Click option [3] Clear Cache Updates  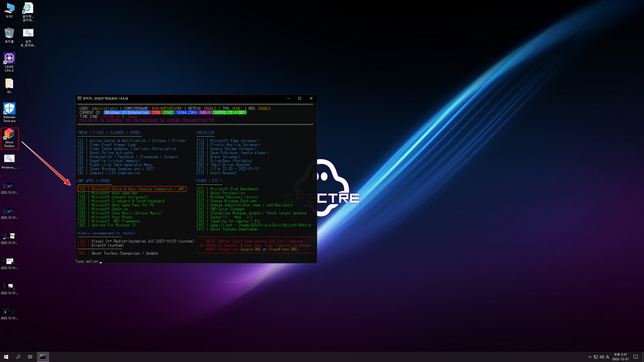click(x=127, y=149)
